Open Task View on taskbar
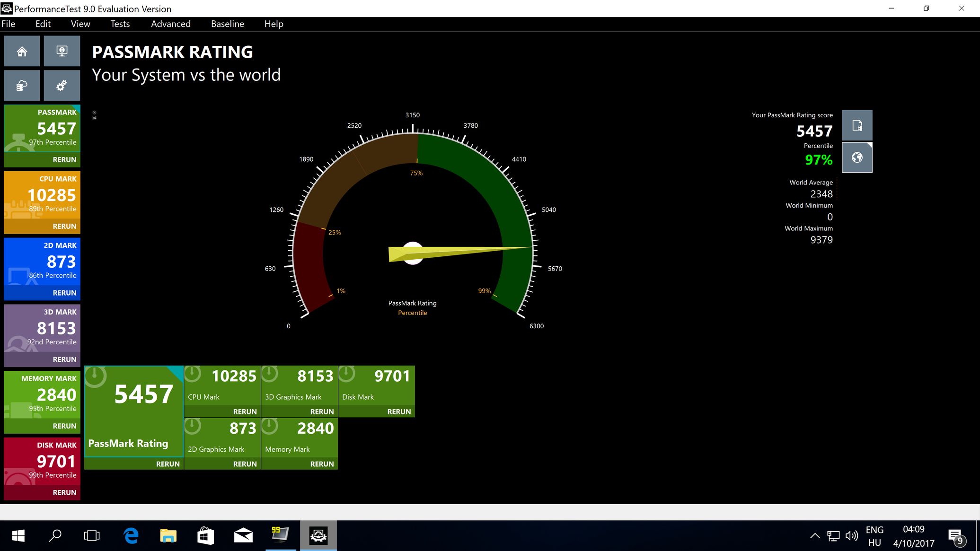Viewport: 980px width, 551px height. (92, 536)
